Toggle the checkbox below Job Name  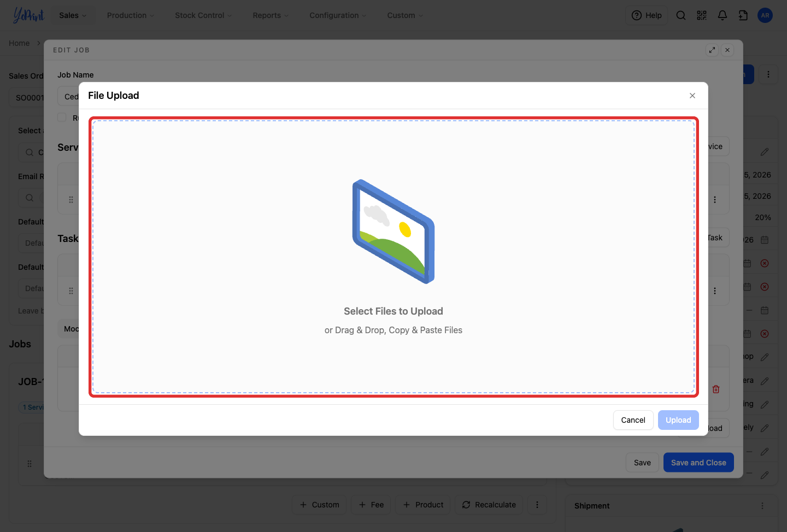[62, 117]
